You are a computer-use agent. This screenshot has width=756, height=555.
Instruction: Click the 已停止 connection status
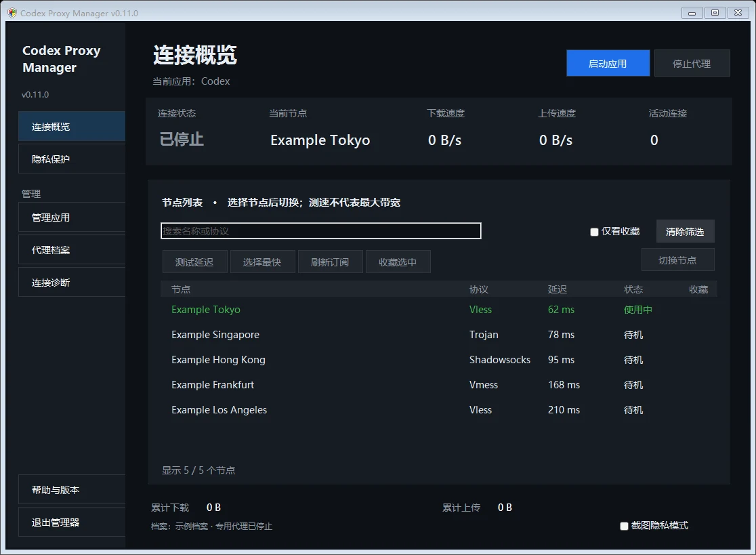click(182, 140)
